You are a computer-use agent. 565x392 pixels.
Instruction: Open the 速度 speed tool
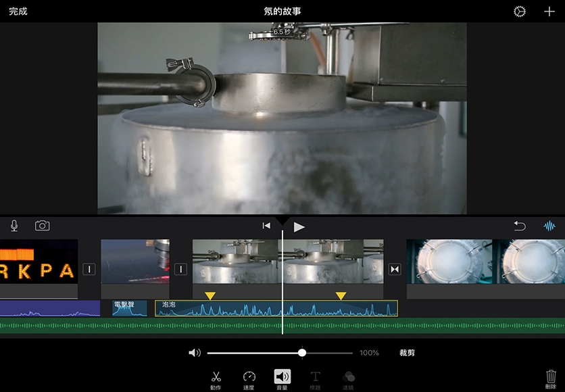pos(249,379)
